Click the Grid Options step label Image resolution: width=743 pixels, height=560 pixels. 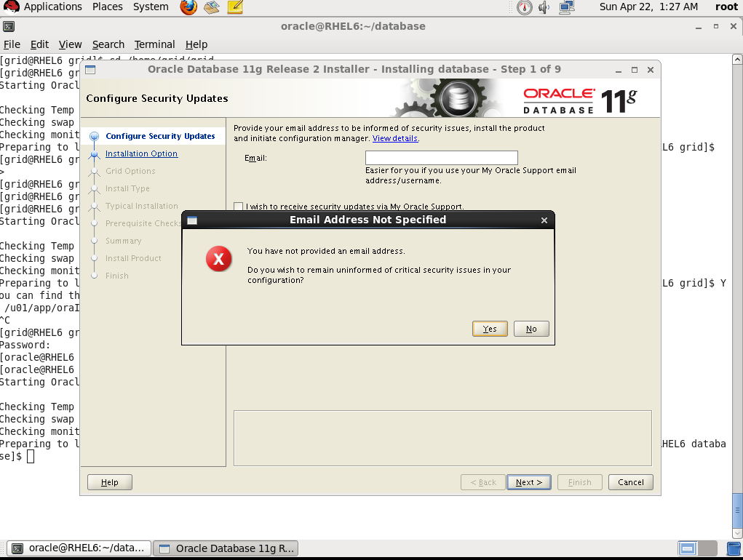[x=130, y=171]
